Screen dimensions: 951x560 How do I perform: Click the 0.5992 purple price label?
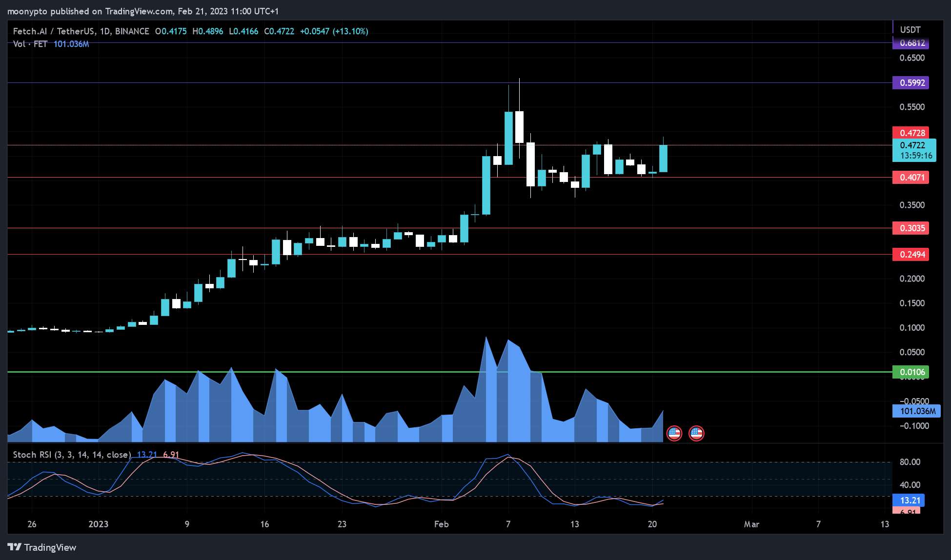point(911,82)
